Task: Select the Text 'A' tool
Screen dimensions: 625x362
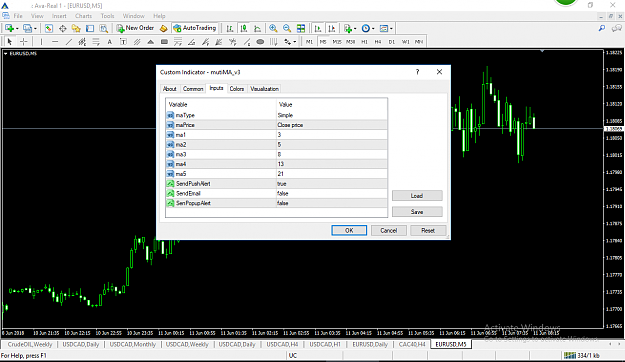Action: pyautogui.click(x=110, y=41)
